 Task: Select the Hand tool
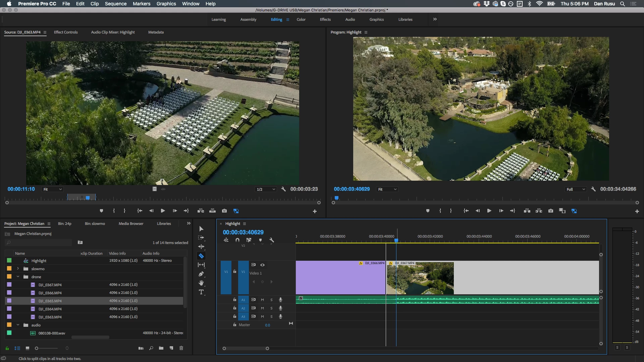(x=201, y=283)
